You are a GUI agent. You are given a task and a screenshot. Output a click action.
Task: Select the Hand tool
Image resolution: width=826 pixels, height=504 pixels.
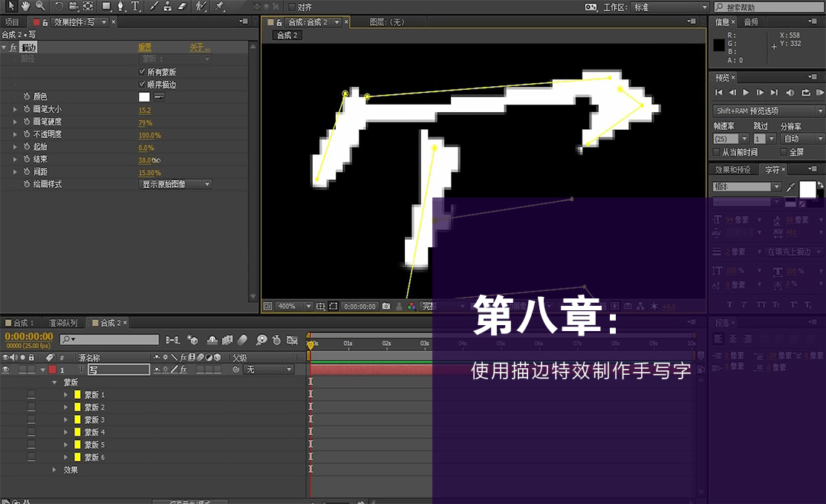[25, 7]
